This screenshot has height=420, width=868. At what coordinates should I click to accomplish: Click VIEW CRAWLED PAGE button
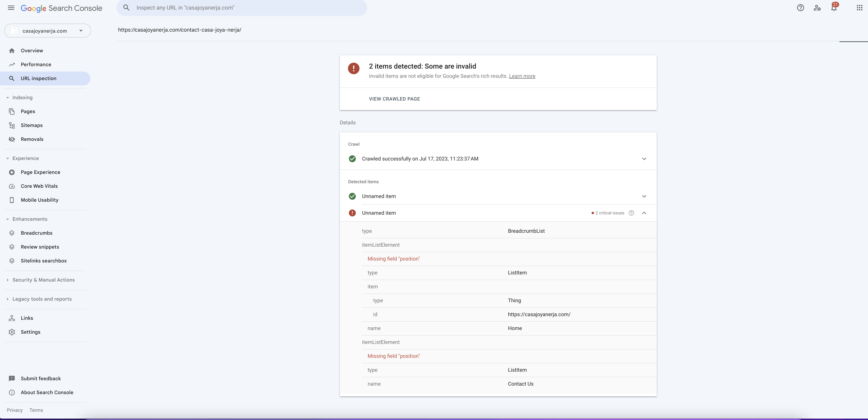pos(394,99)
